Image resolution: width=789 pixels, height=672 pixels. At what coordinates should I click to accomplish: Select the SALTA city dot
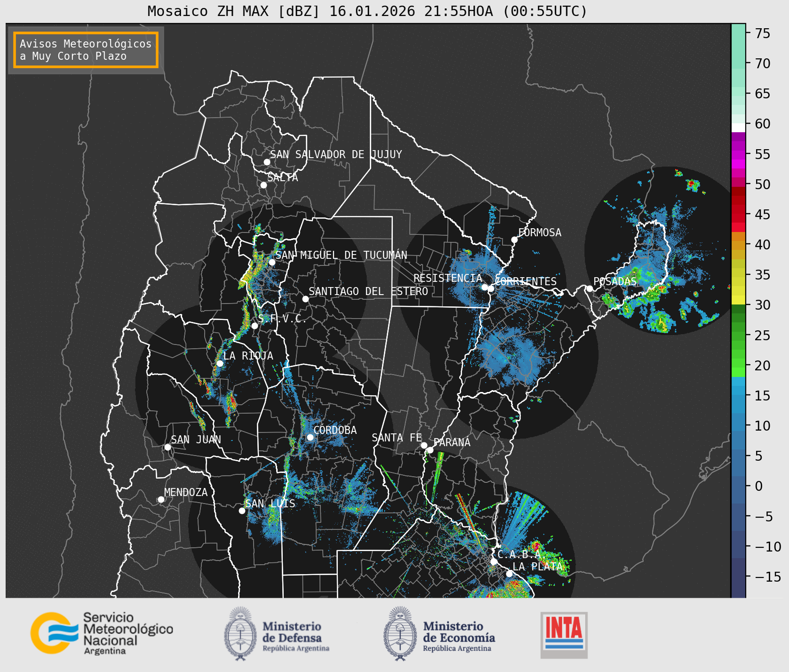point(264,185)
